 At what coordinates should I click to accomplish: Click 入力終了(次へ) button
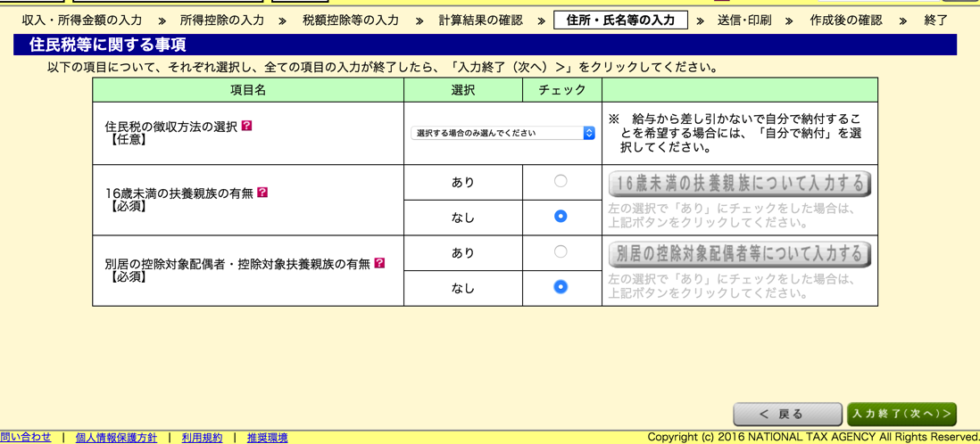point(901,414)
